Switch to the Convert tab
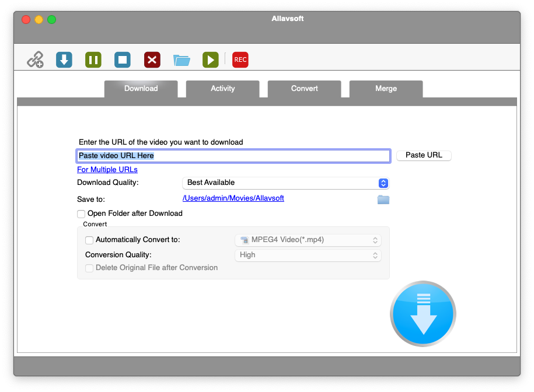The height and width of the screenshot is (392, 534). coord(305,89)
